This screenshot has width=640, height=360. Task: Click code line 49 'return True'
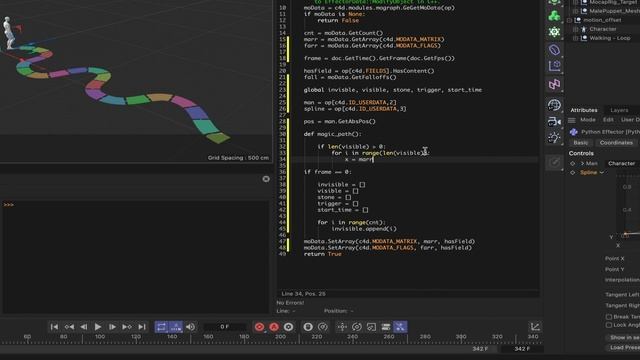322,254
